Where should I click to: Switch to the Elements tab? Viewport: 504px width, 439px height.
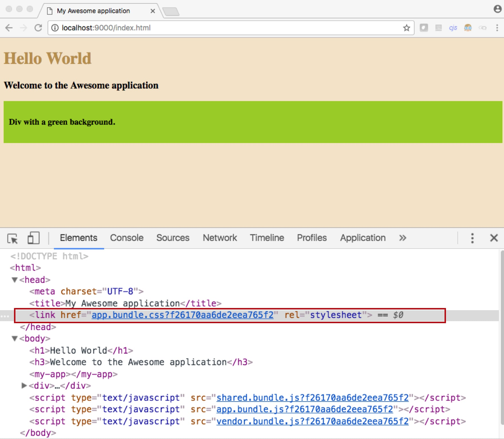(79, 238)
